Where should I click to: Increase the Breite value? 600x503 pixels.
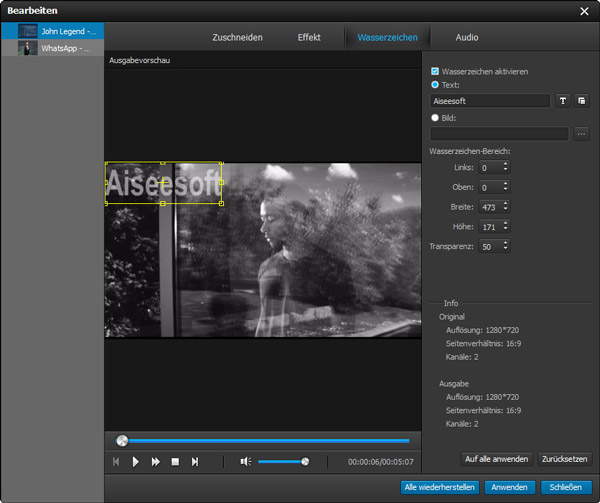[x=505, y=203]
